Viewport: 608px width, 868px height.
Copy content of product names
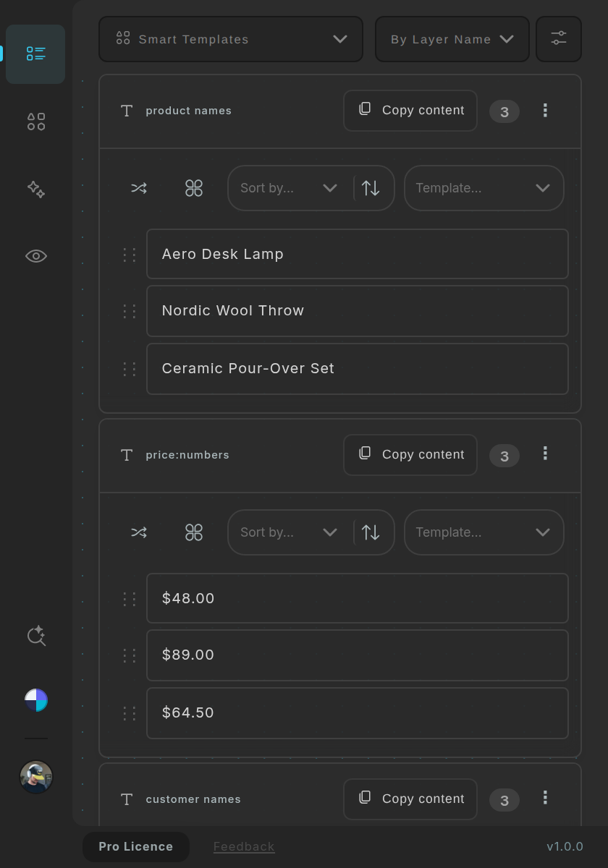pyautogui.click(x=410, y=111)
